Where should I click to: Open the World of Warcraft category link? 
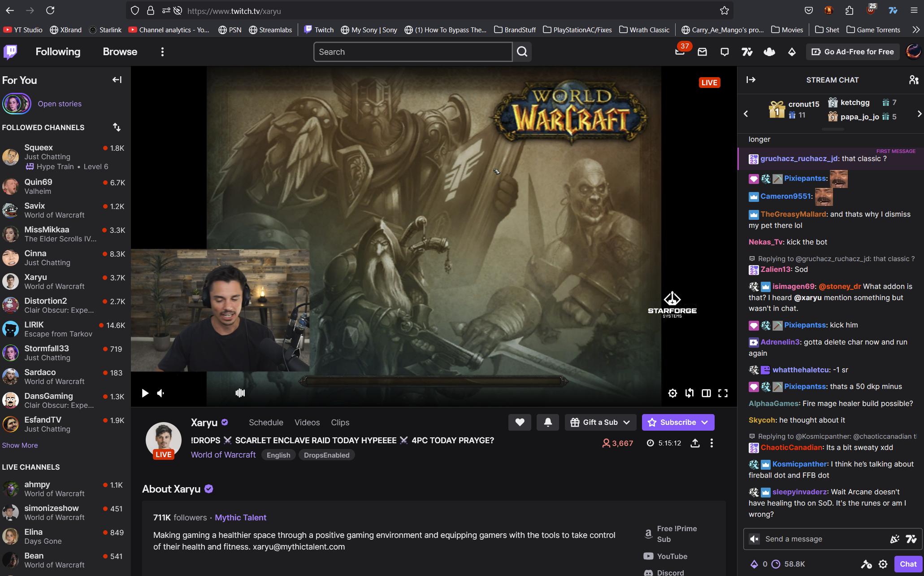[x=223, y=454]
